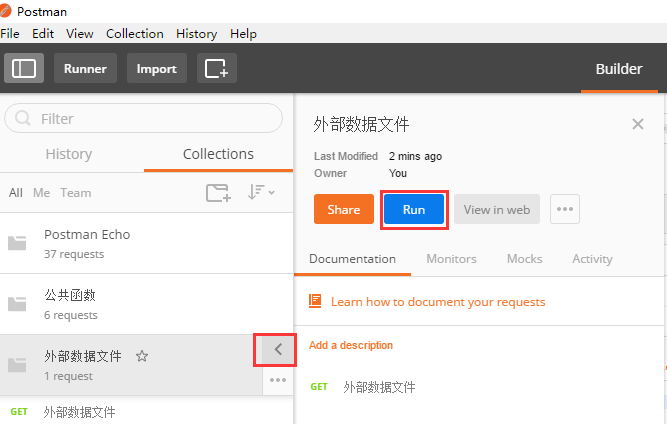Click Postman Echo folder icon
This screenshot has height=424, width=667.
click(x=17, y=243)
